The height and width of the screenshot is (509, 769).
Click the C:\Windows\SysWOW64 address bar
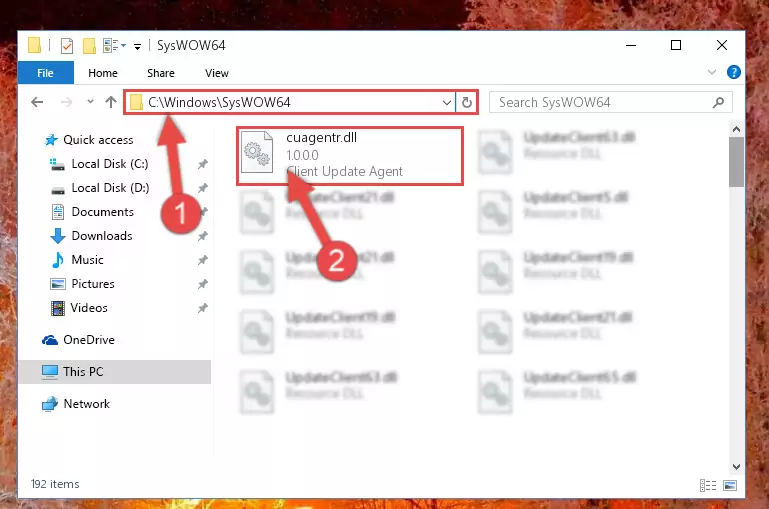(x=289, y=102)
